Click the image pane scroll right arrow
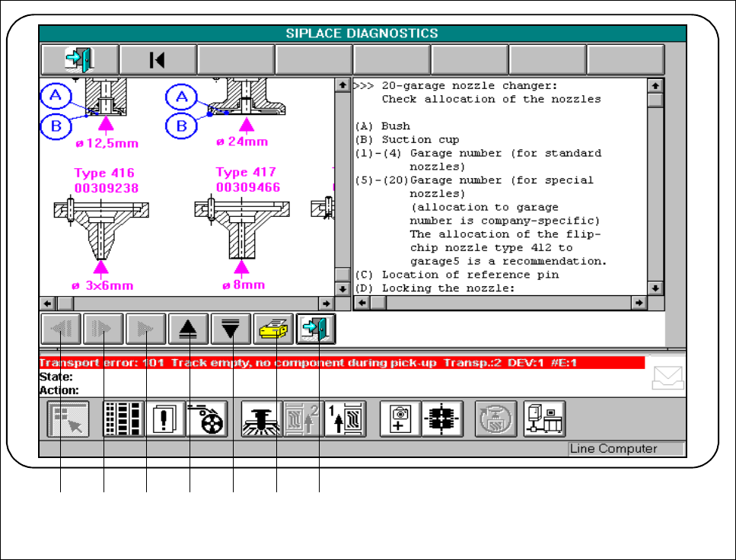736x560 pixels. pos(327,304)
